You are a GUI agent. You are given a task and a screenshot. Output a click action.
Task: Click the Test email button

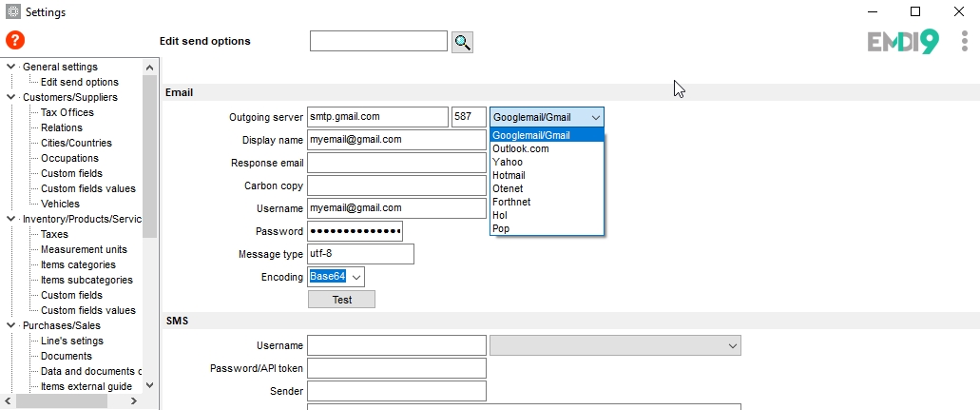(x=341, y=300)
